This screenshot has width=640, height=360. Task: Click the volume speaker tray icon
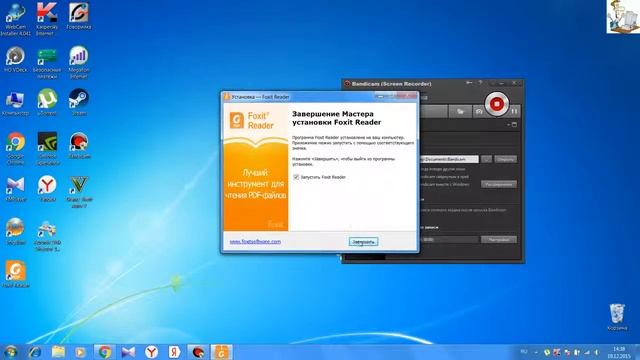(596, 352)
